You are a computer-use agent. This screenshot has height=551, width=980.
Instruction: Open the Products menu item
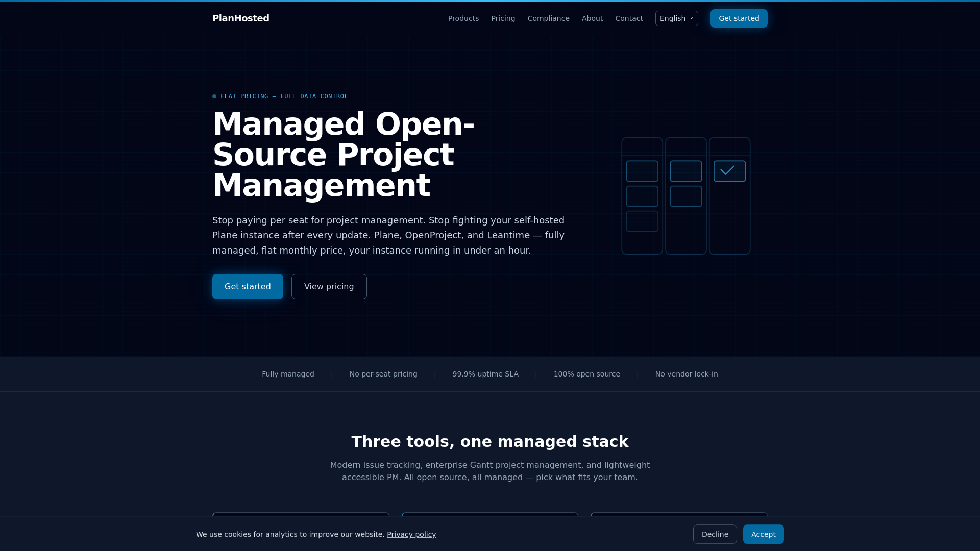click(463, 18)
